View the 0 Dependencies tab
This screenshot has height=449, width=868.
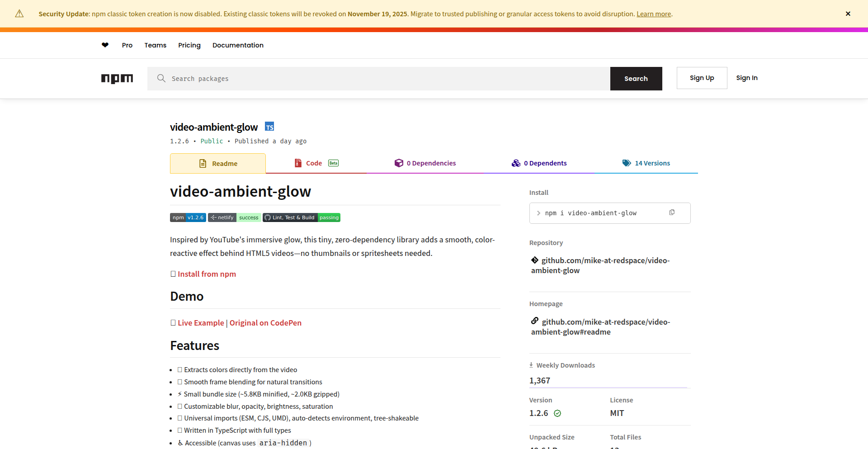(x=431, y=163)
